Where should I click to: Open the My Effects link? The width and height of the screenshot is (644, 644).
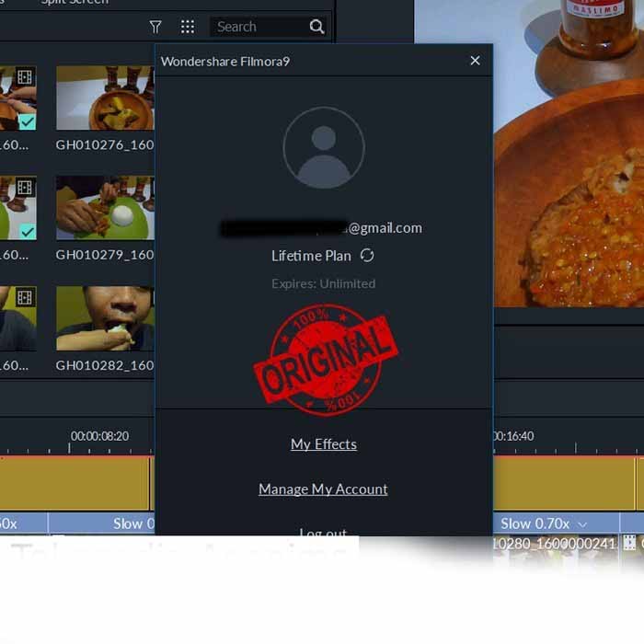click(x=324, y=444)
